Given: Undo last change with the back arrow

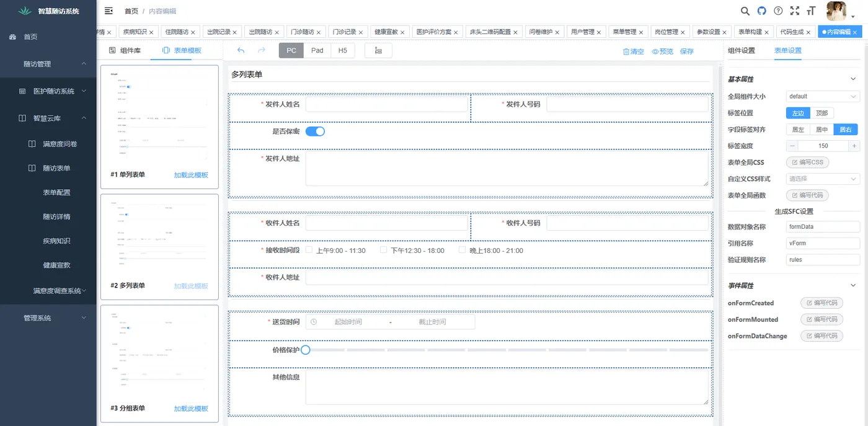Looking at the screenshot, I should coord(241,51).
